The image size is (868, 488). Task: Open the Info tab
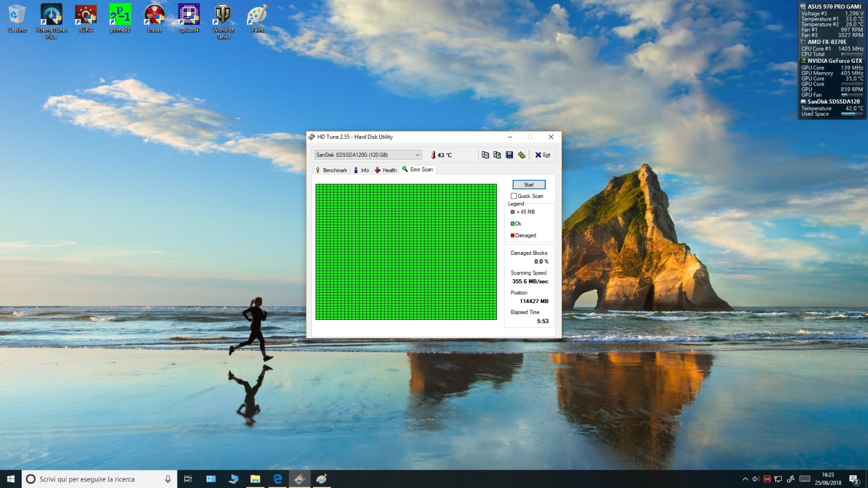[361, 170]
